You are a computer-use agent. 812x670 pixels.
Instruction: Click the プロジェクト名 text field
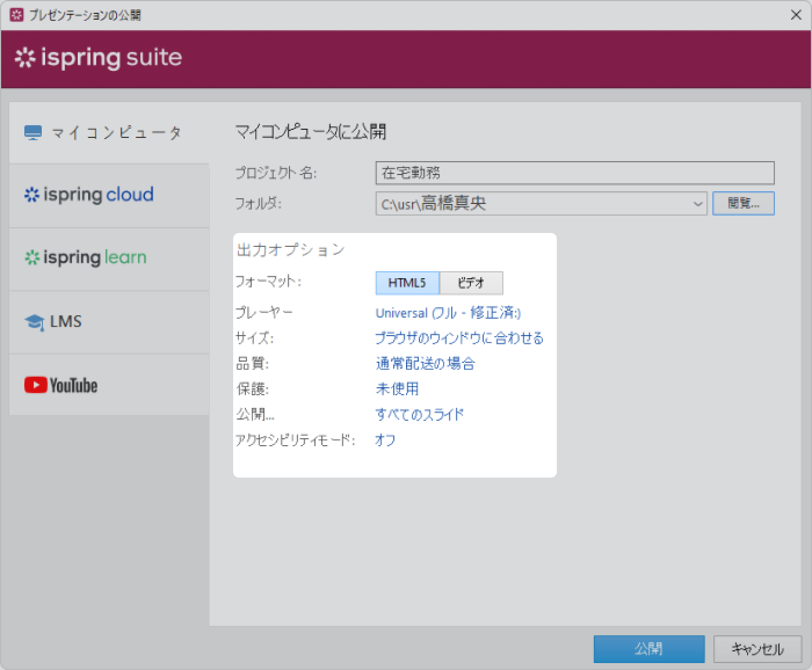point(575,173)
